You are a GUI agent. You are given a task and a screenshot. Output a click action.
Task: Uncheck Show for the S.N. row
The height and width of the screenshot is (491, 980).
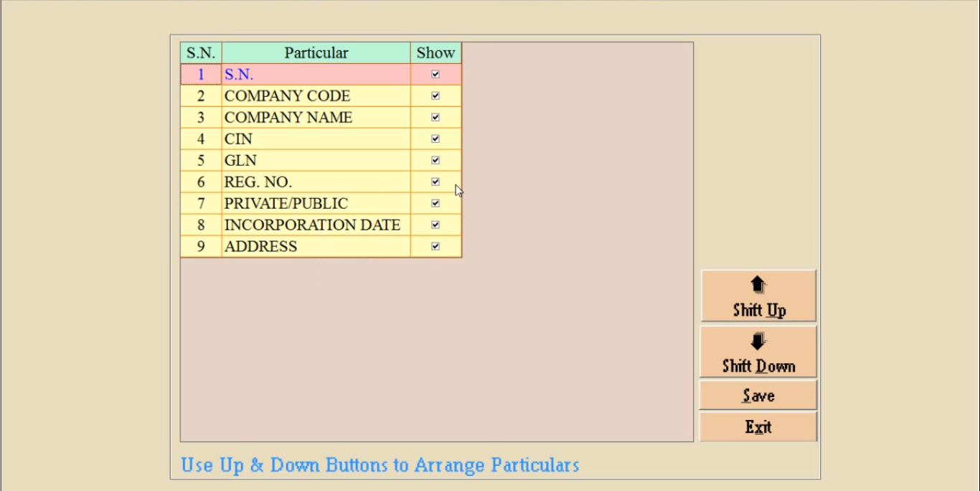coord(435,74)
